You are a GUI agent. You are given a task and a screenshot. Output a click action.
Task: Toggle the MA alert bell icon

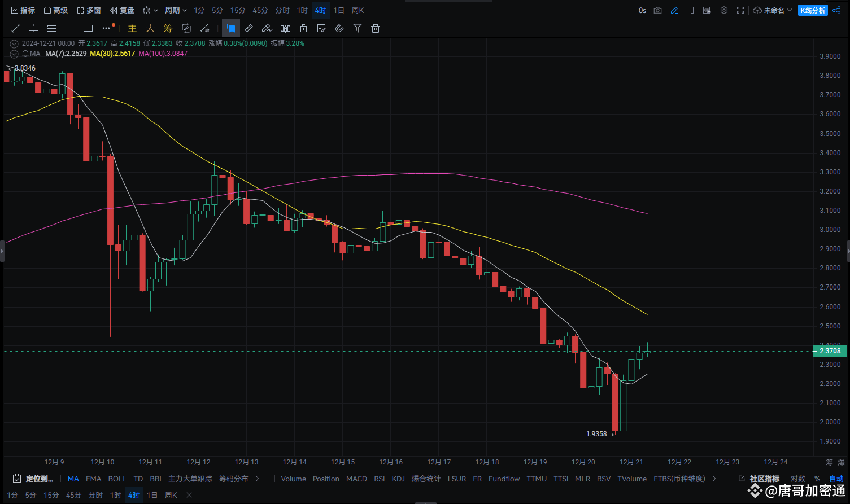(x=25, y=54)
